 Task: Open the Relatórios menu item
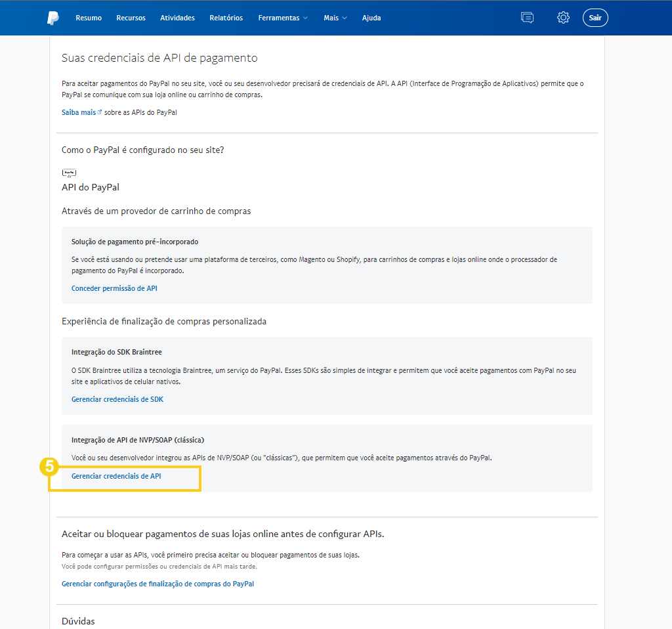pyautogui.click(x=226, y=18)
